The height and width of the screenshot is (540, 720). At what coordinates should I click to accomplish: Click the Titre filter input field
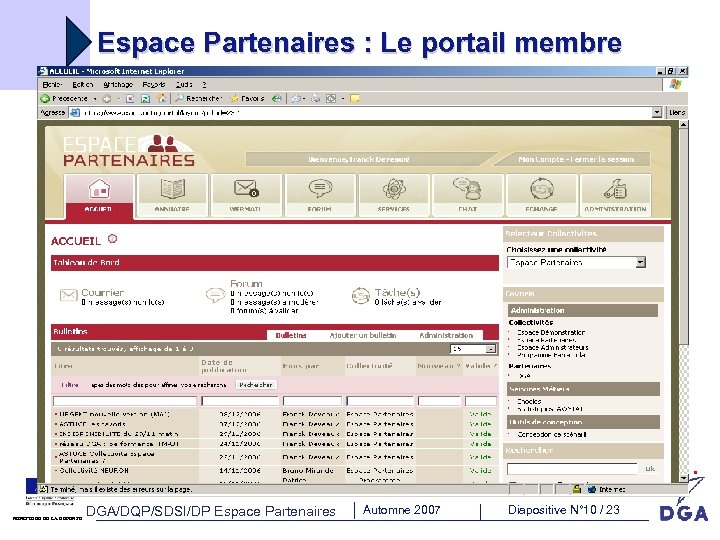[125, 401]
